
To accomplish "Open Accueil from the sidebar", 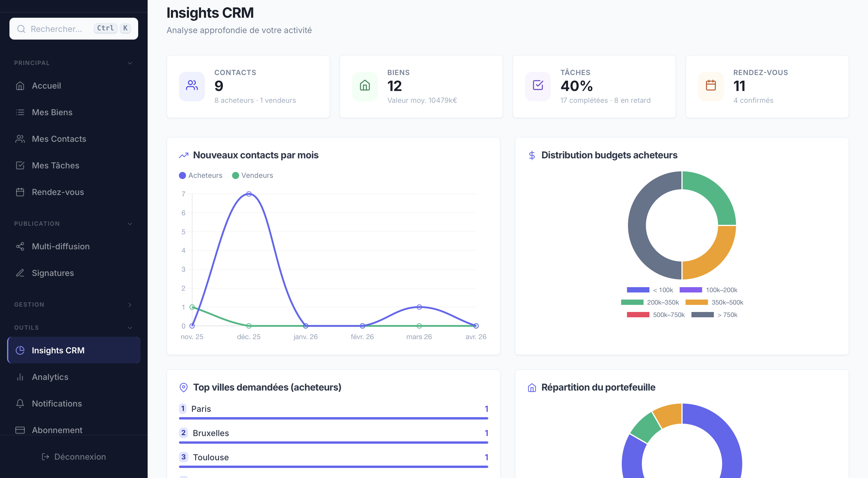I will pyautogui.click(x=47, y=85).
